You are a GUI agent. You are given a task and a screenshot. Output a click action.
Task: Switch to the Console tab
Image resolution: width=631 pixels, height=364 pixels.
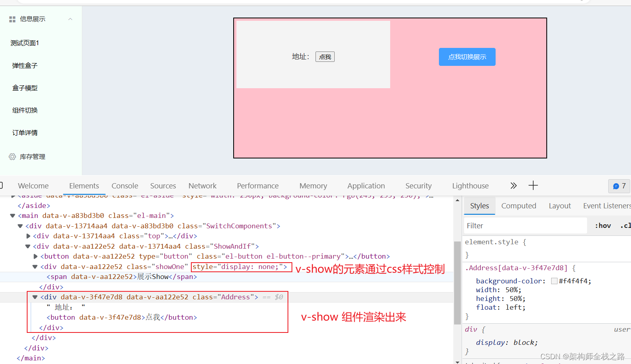tap(125, 186)
